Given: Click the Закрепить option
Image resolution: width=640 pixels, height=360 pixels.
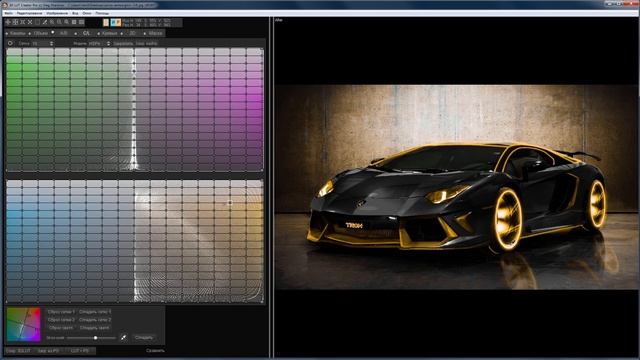Looking at the screenshot, I should [x=123, y=43].
